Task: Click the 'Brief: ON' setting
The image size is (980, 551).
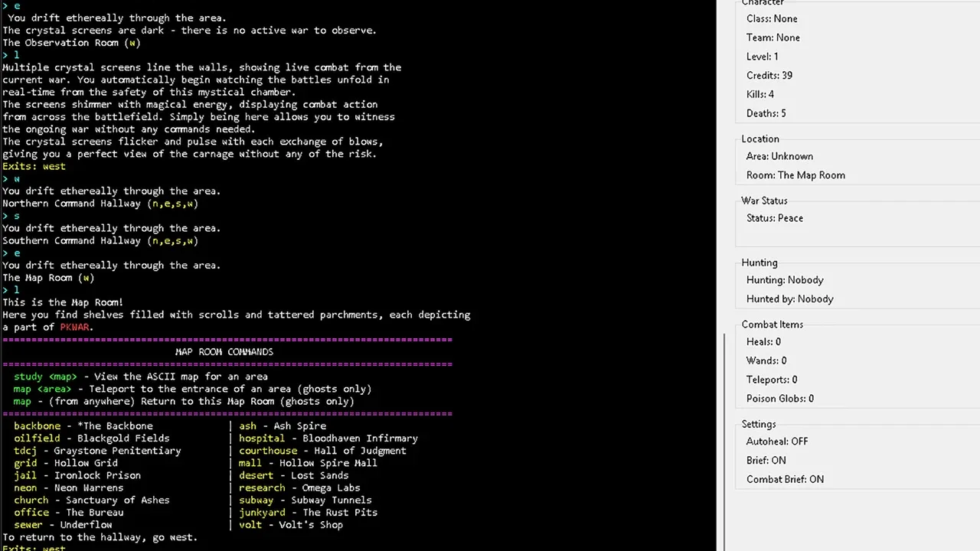Action: [766, 461]
